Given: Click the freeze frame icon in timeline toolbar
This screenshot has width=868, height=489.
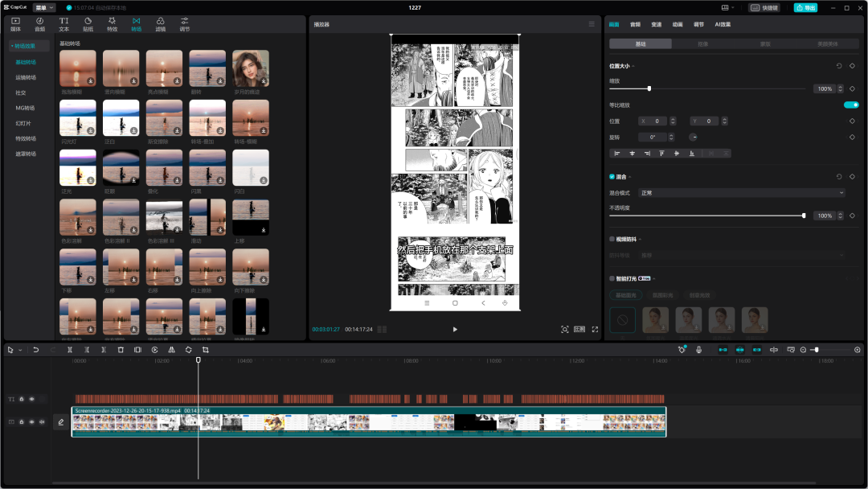Looking at the screenshot, I should coord(138,350).
